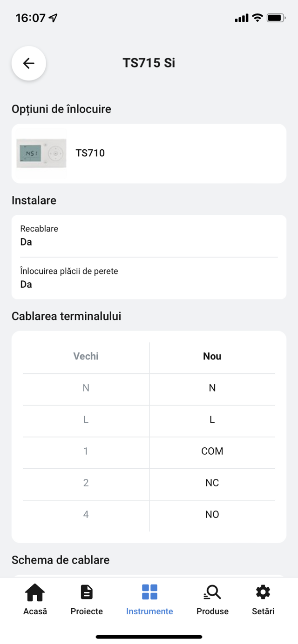This screenshot has height=644, width=298.
Task: Tap the location arrow icon beside time
Action: pos(53,18)
